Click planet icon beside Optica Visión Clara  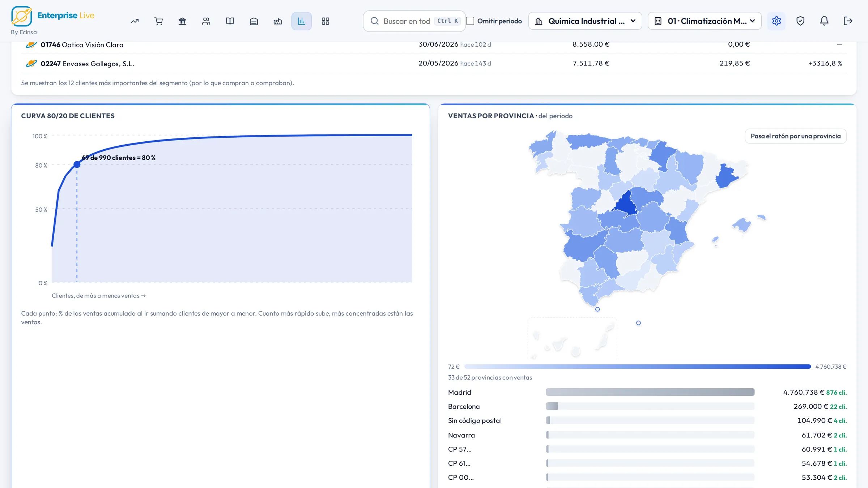tap(31, 44)
